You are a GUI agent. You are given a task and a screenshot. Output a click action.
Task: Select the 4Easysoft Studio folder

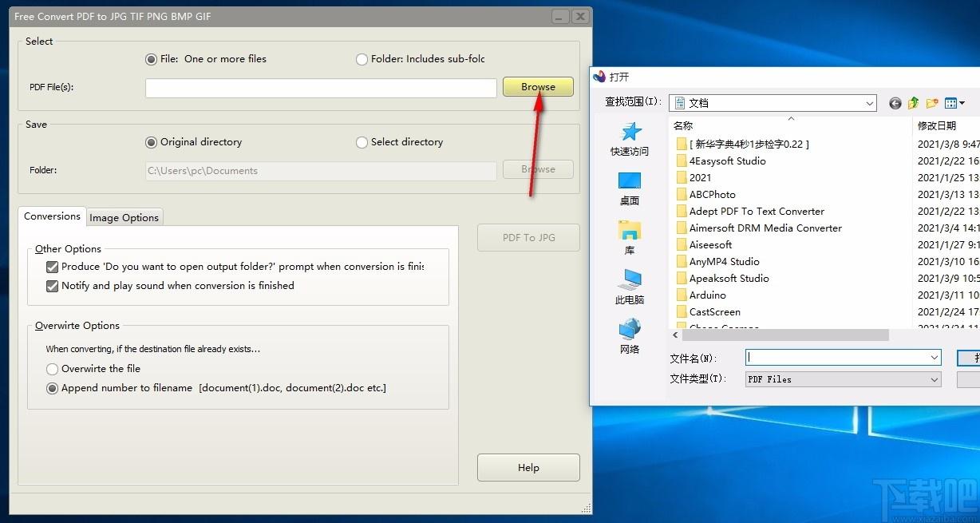[x=721, y=160]
